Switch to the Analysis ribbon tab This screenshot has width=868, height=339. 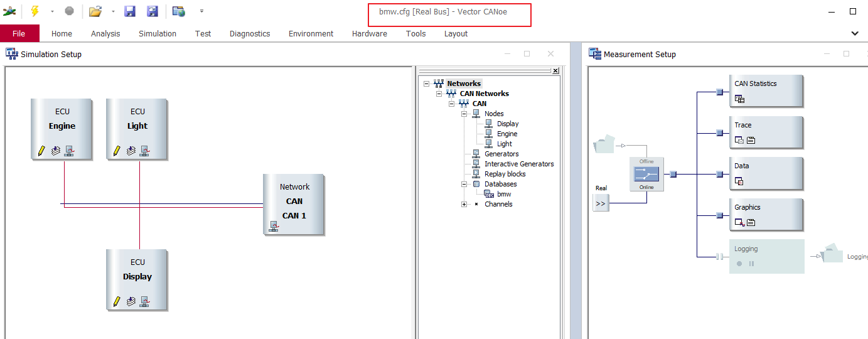pos(105,34)
